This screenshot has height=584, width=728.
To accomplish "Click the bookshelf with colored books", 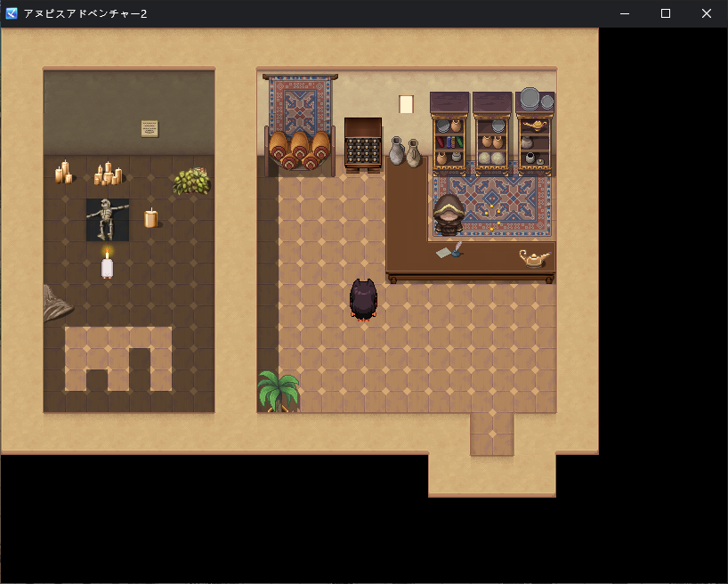I will (x=449, y=134).
